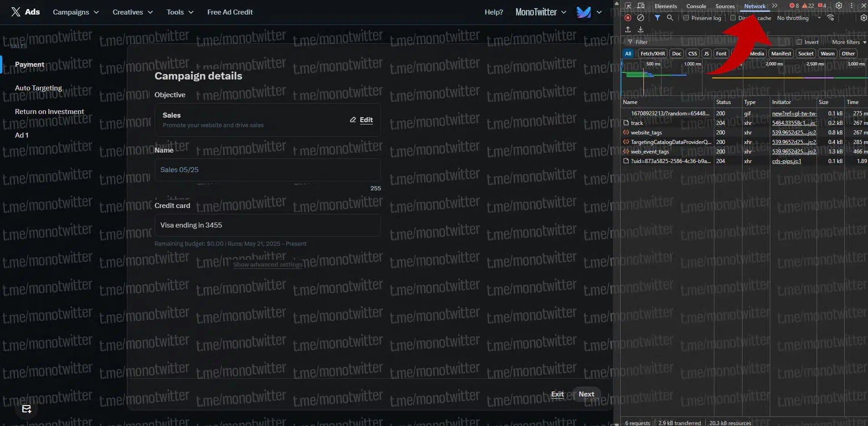Select the web_event_tags request icon

point(626,152)
